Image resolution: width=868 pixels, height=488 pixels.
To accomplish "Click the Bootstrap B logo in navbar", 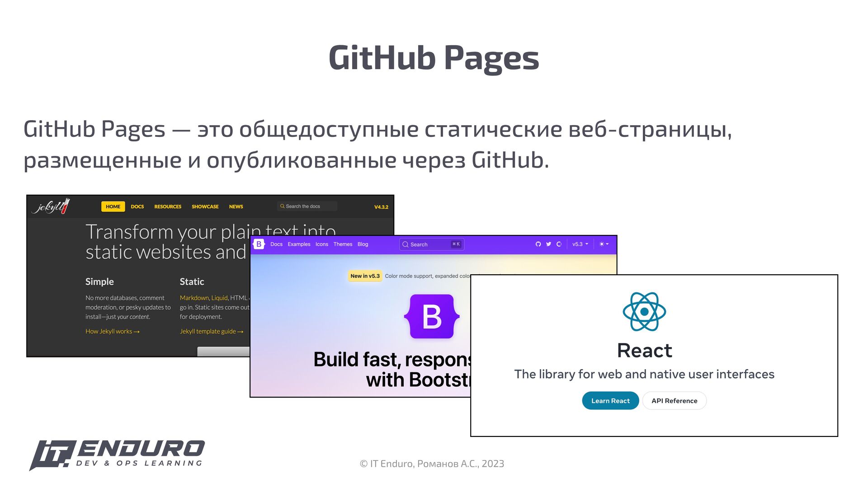I will [259, 244].
